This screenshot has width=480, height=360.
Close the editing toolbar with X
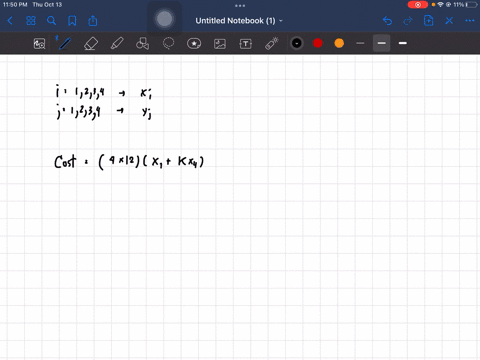449,21
